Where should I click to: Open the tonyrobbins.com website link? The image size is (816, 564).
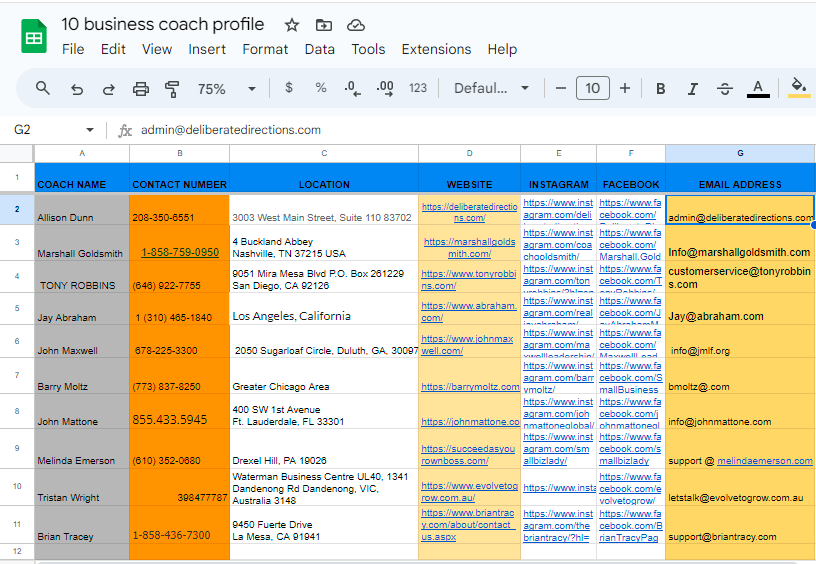tap(468, 279)
